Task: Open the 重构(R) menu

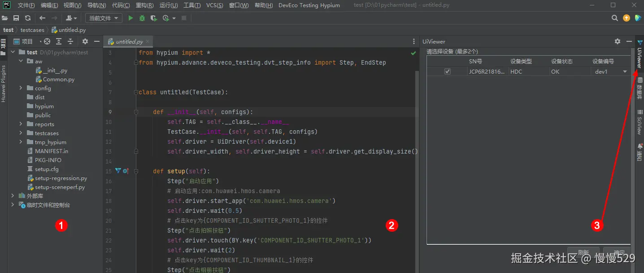Action: click(x=144, y=5)
